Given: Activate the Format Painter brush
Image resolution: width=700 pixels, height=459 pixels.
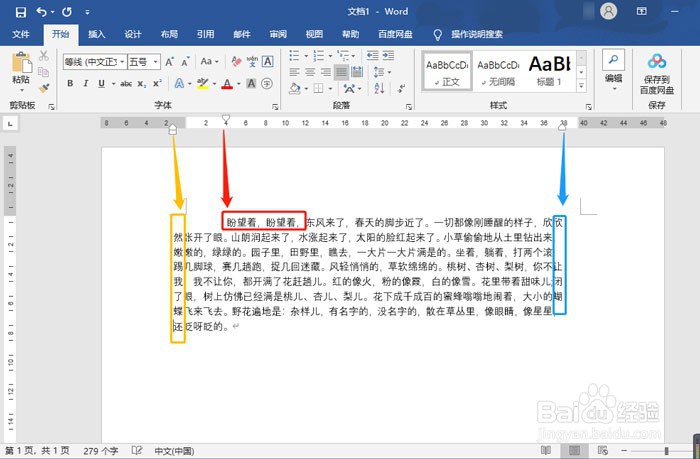Looking at the screenshot, I should (43, 88).
